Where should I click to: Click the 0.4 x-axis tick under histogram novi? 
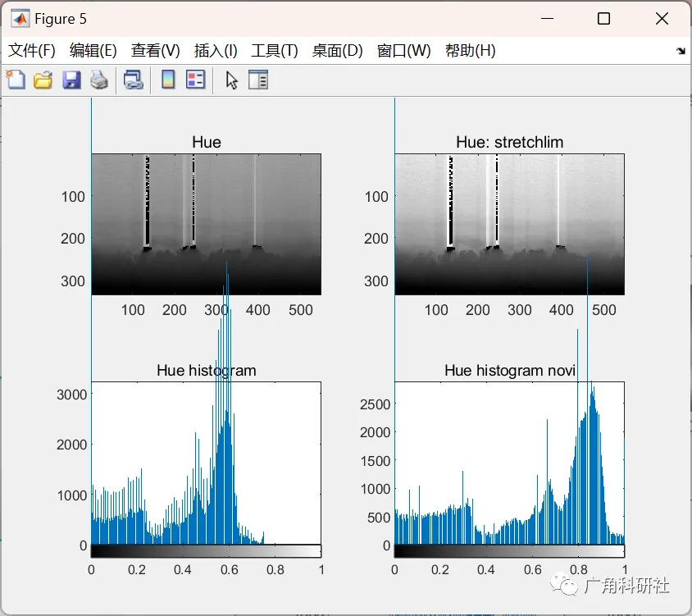click(486, 569)
